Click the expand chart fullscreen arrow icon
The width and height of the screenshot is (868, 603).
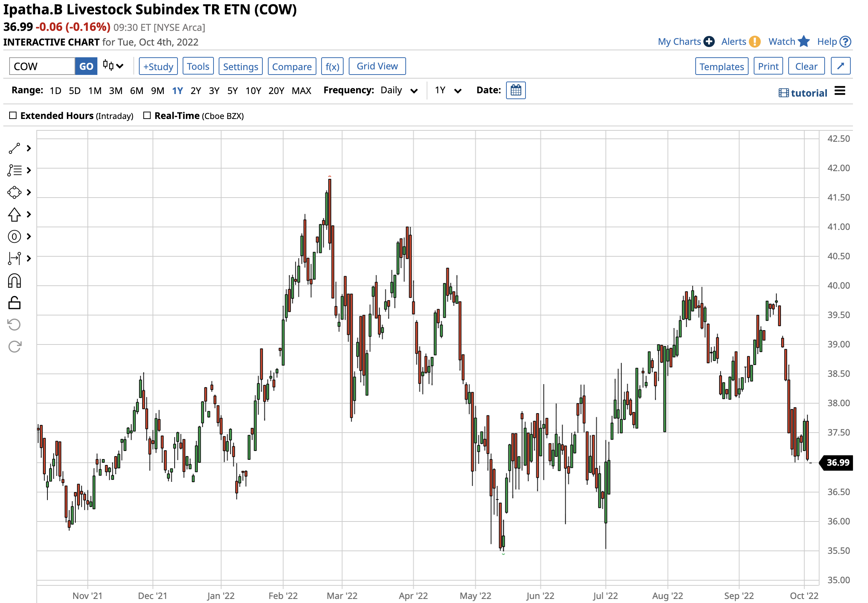pos(840,66)
